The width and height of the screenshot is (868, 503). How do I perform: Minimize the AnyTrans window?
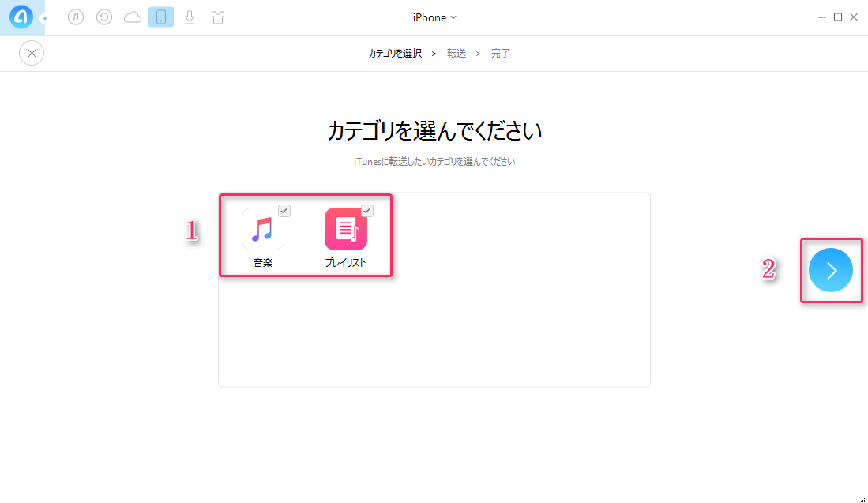point(822,17)
